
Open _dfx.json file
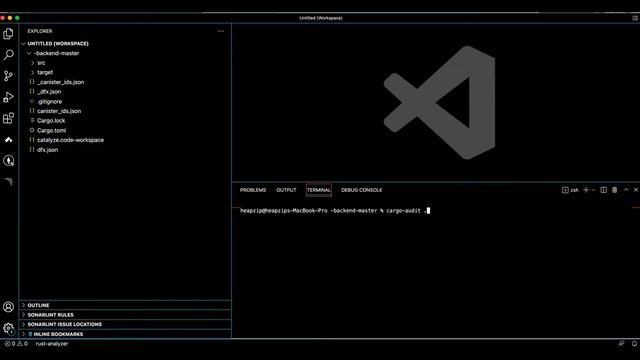coord(49,92)
